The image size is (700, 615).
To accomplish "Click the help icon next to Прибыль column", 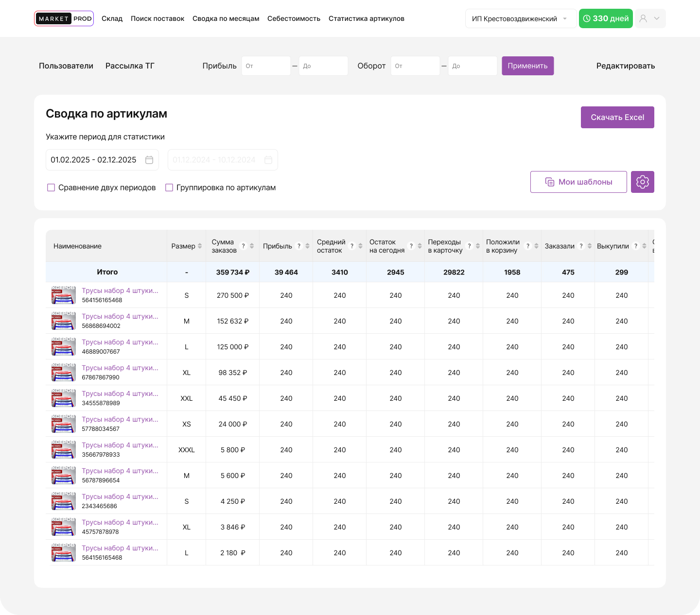I will tap(299, 246).
